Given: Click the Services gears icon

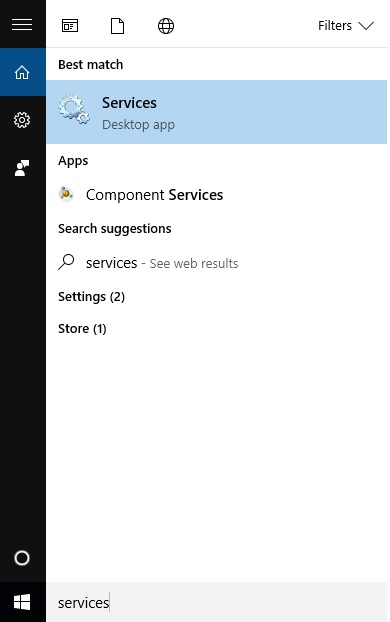Looking at the screenshot, I should click(74, 109).
